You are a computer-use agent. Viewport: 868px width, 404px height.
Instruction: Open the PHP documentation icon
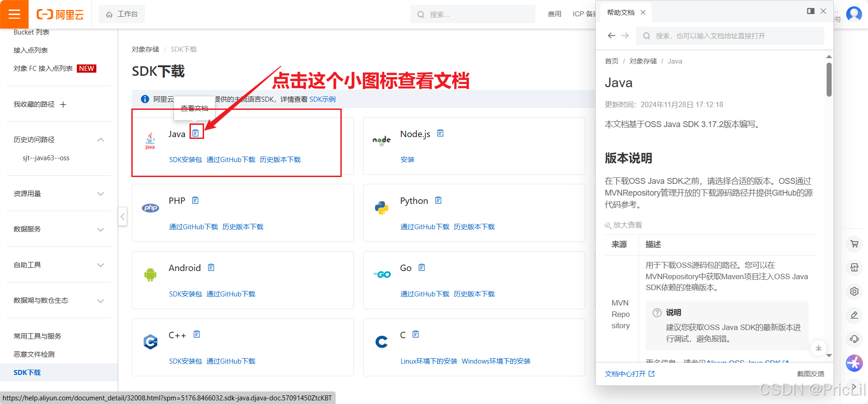(x=195, y=200)
